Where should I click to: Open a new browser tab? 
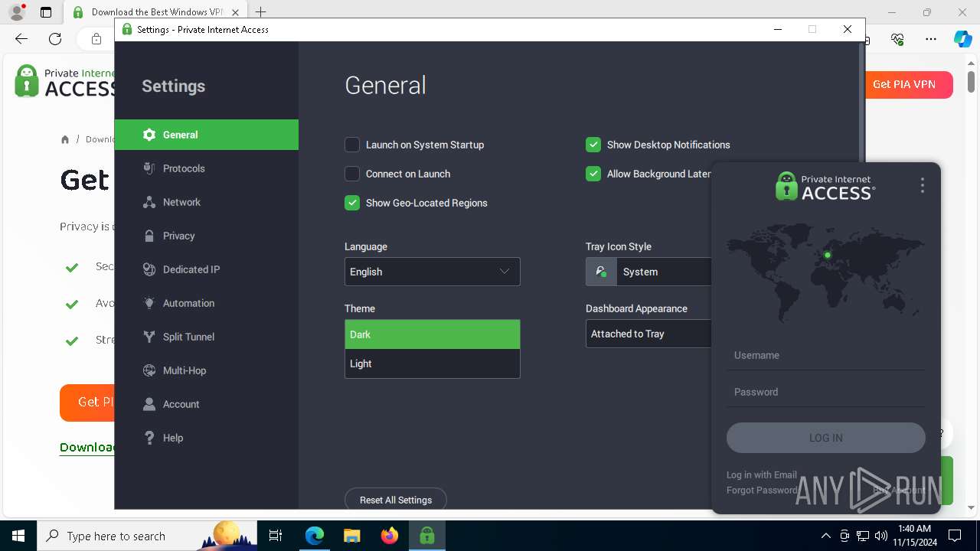[261, 12]
